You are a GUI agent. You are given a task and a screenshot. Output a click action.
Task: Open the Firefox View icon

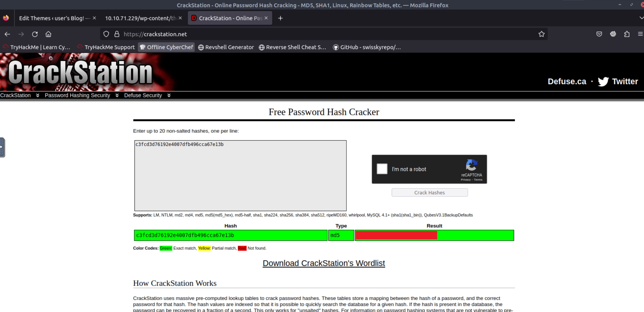coord(6,18)
